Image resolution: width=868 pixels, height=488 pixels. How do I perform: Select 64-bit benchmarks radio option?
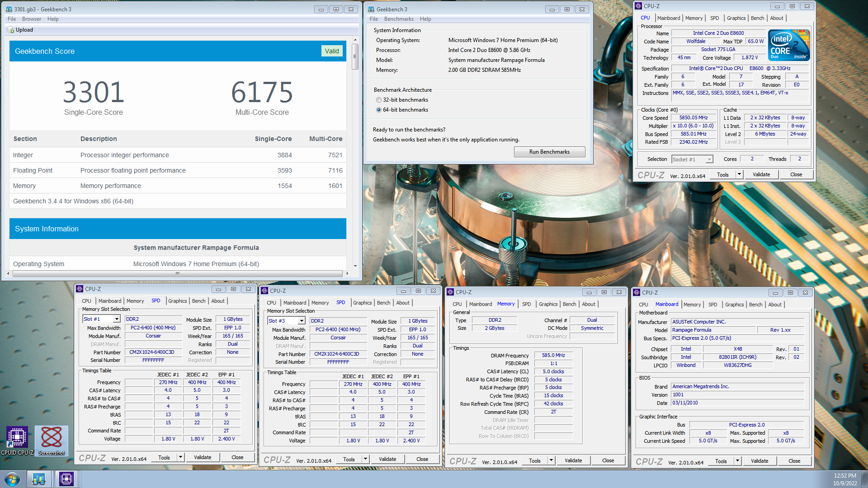click(x=379, y=110)
